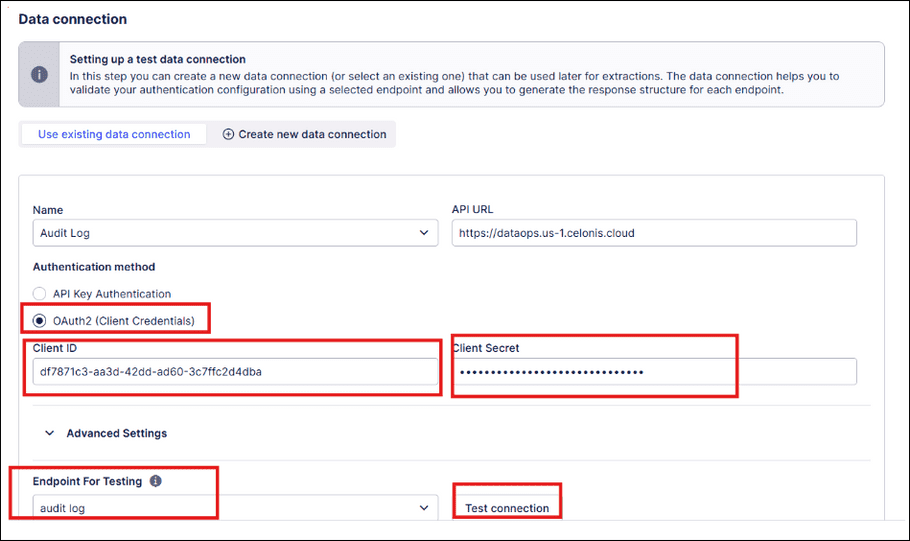The height and width of the screenshot is (541, 910).
Task: Click into the API URL field
Action: pos(654,233)
